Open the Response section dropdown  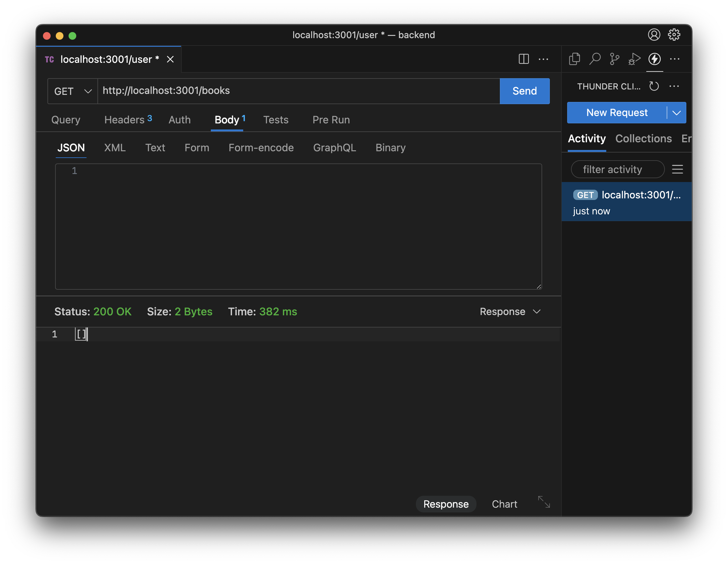(x=510, y=312)
